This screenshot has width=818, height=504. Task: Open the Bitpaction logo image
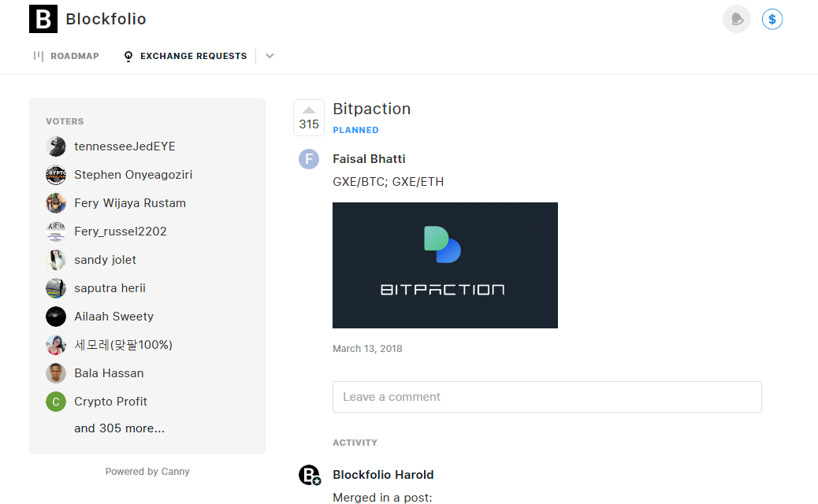point(445,265)
